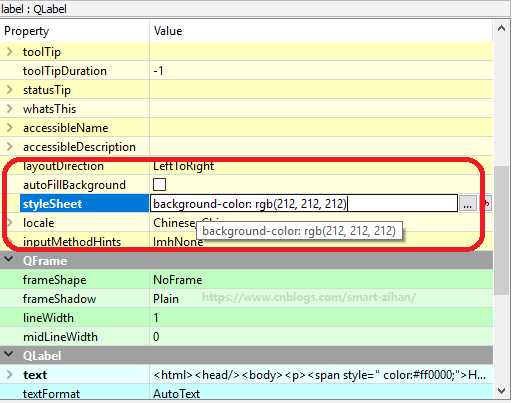Image resolution: width=512 pixels, height=403 pixels.
Task: Select the frameShape property name
Action: (54, 280)
